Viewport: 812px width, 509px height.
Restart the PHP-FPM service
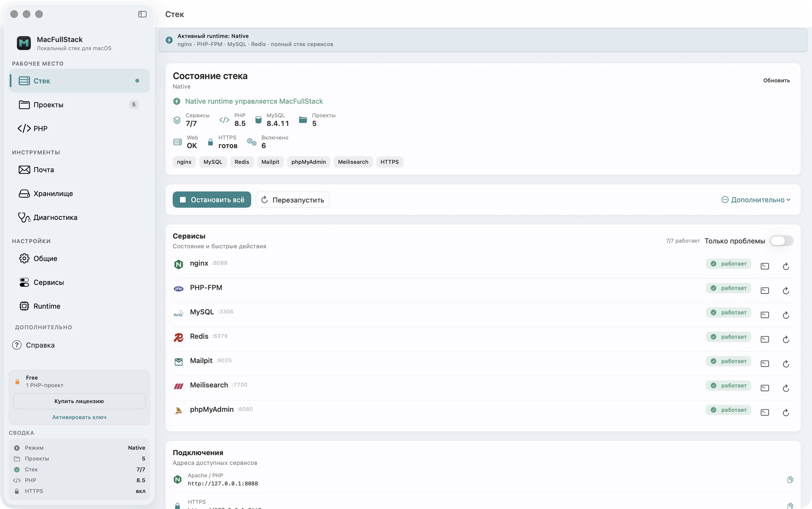[786, 291]
